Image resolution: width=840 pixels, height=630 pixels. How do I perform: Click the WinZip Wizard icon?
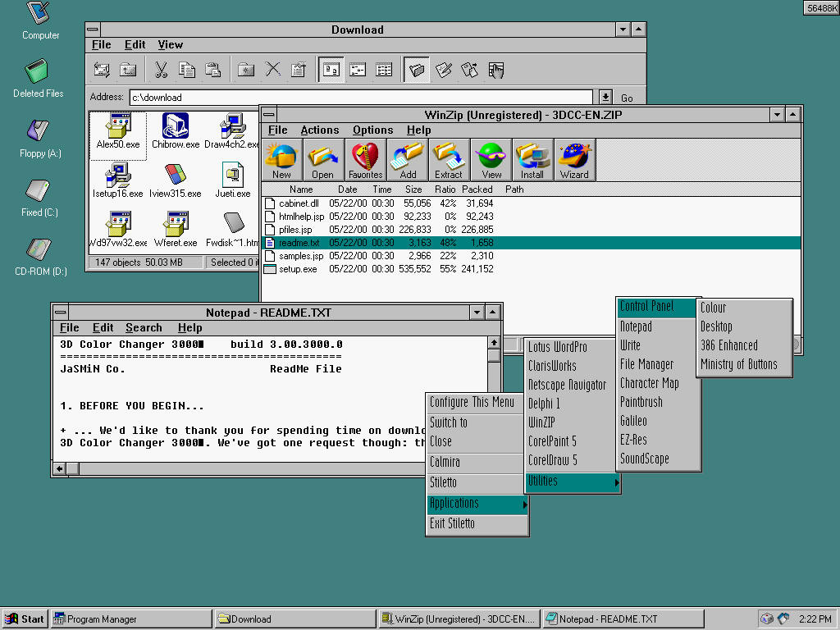(574, 159)
